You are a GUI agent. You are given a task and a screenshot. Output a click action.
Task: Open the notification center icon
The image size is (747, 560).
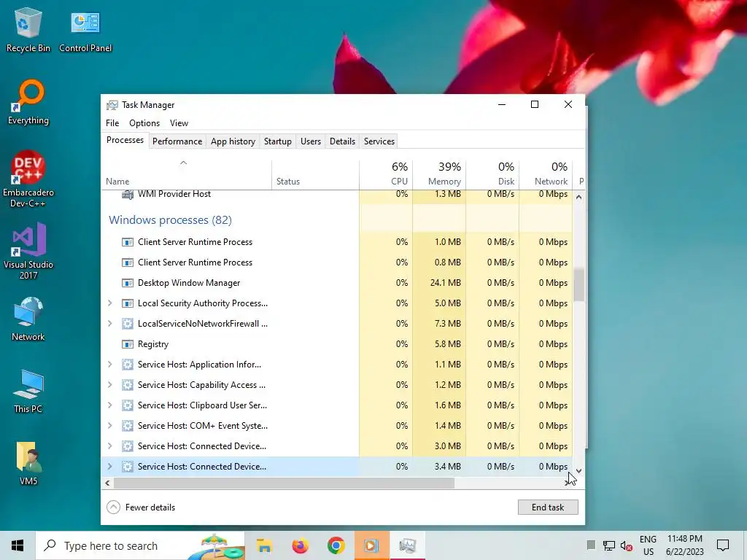point(723,545)
